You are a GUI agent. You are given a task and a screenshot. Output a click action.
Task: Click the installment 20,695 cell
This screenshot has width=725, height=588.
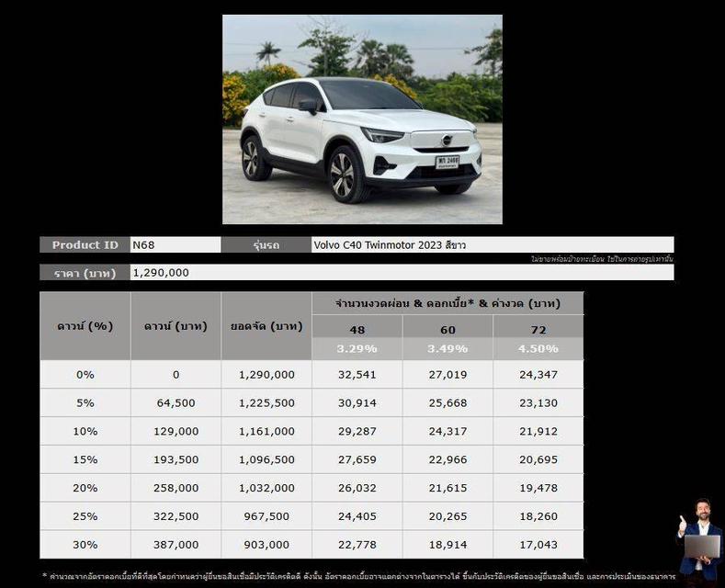538,459
